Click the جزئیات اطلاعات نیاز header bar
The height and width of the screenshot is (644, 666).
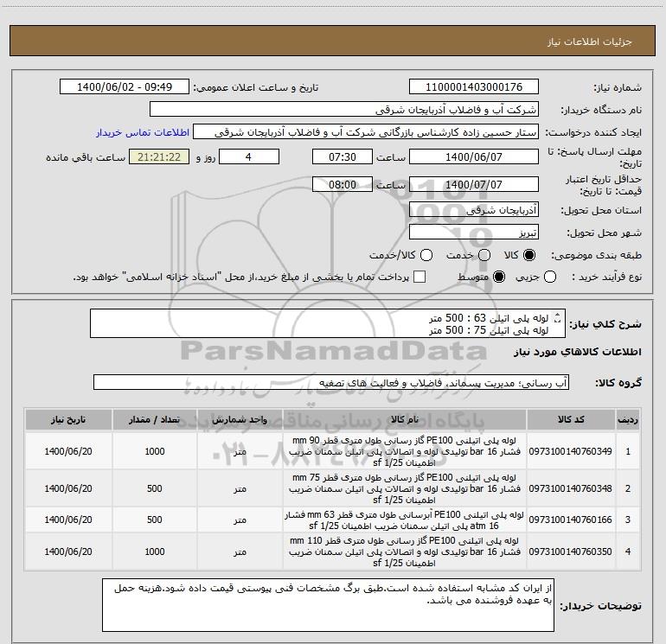coord(333,41)
